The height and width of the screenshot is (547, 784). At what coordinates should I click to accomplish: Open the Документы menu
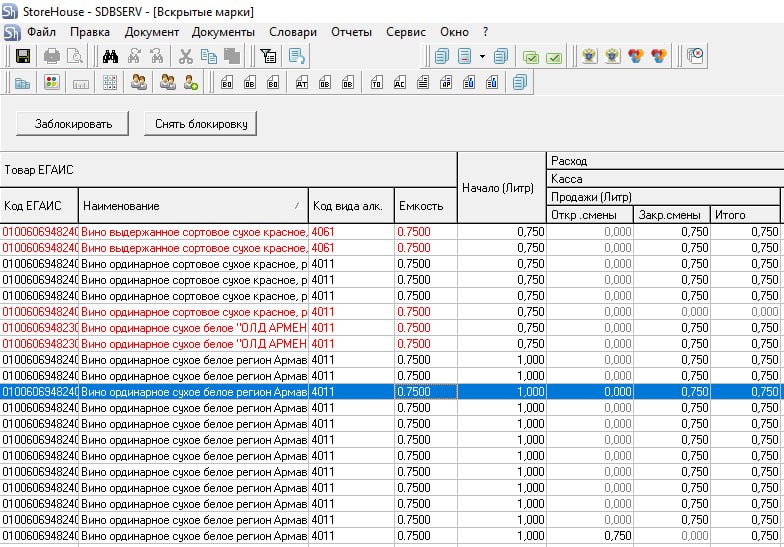(223, 32)
